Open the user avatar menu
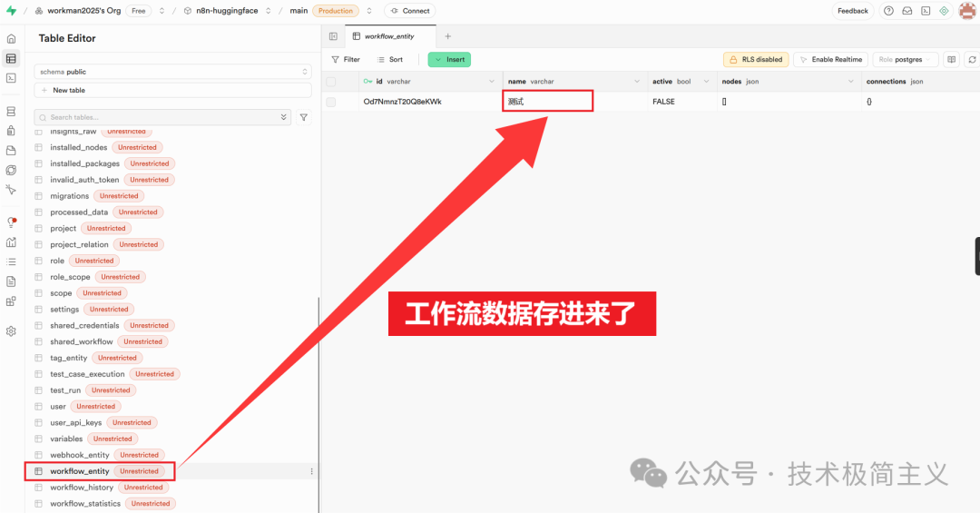The image size is (980, 513). pos(967,11)
